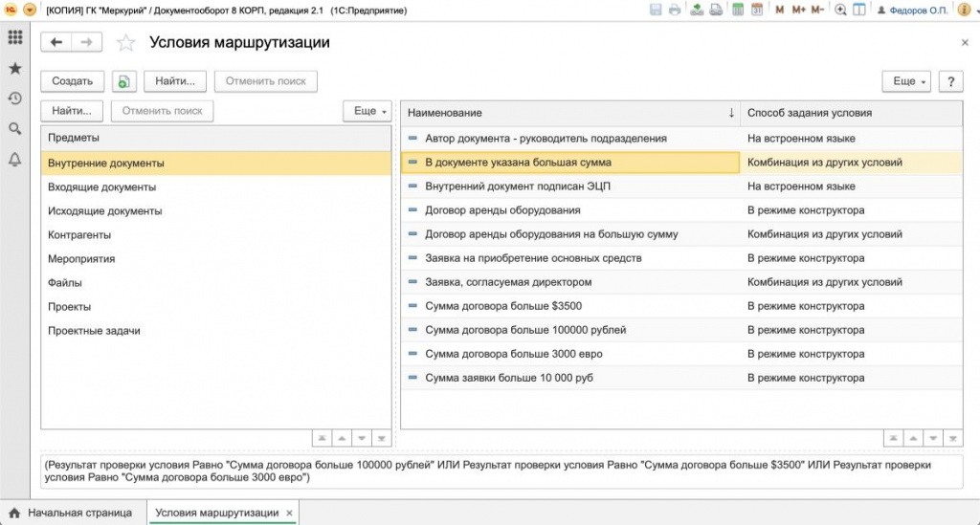Screen dimensions: 980x525
Task: Expand the Еще dropdown in Предметы panel
Action: [368, 111]
